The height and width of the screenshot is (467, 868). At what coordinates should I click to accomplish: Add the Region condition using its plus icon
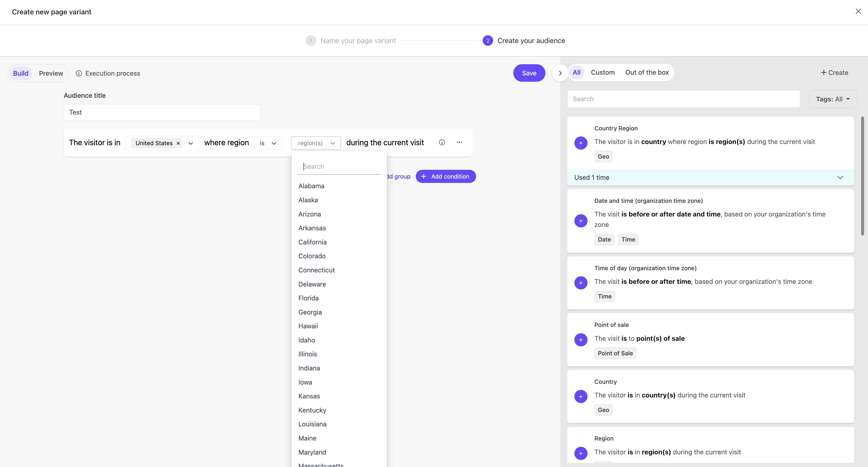(581, 453)
